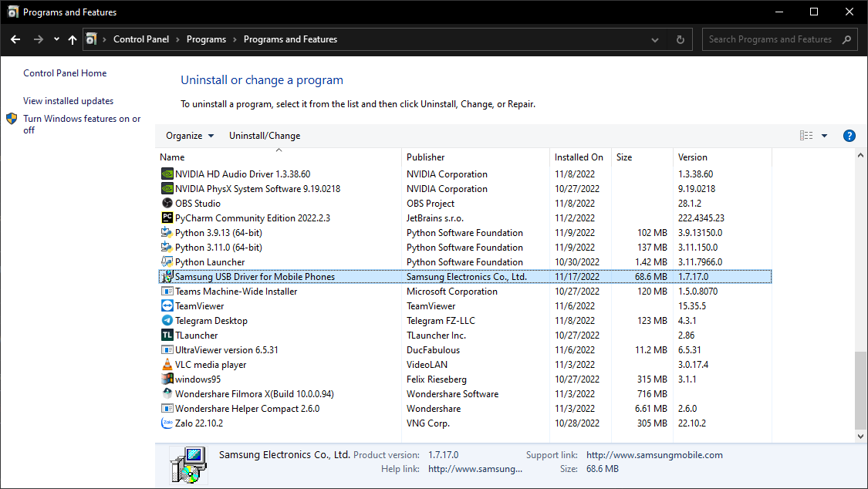Sort by the Installed On column header
868x489 pixels.
(x=580, y=157)
